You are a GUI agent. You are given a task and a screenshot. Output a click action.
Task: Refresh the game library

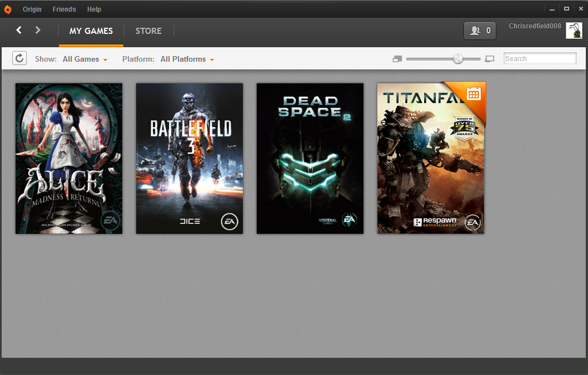pos(19,58)
